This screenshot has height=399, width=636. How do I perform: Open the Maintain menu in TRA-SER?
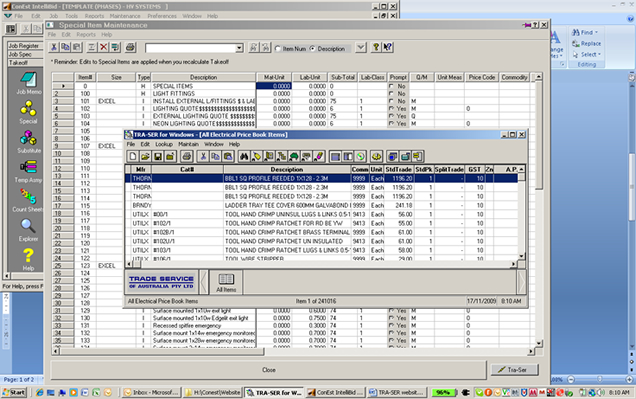coord(189,144)
